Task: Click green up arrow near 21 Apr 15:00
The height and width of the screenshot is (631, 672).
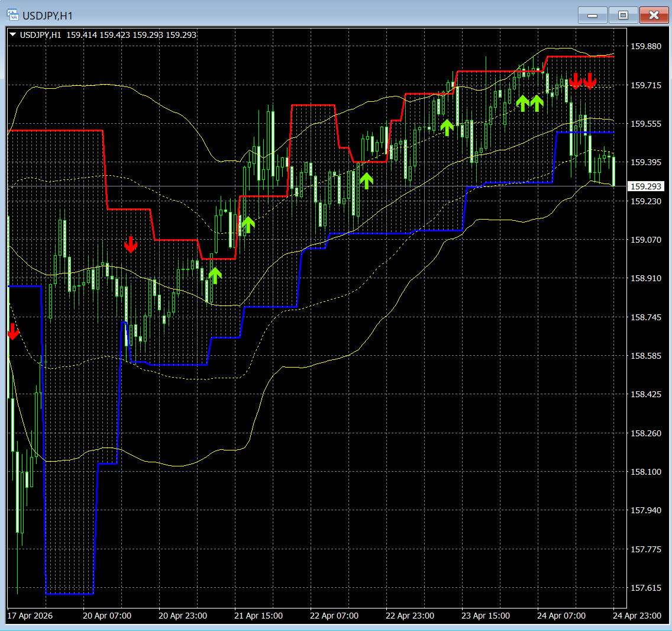Action: click(x=248, y=225)
